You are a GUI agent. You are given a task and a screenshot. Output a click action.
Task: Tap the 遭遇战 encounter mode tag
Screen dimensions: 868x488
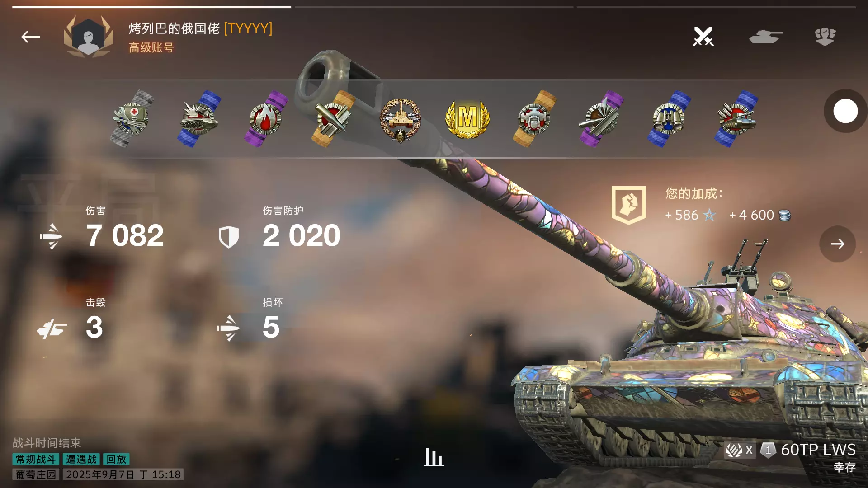(x=81, y=459)
